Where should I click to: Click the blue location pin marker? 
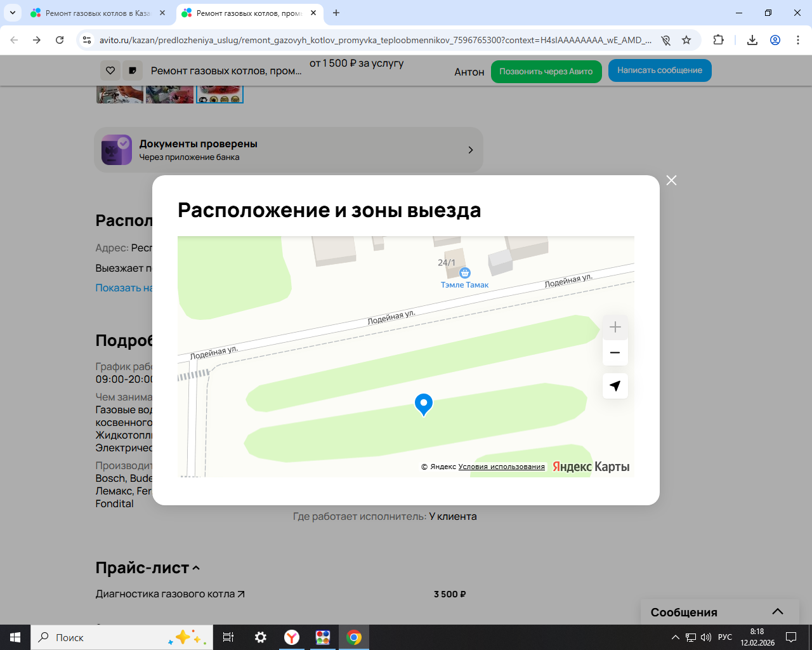[423, 403]
